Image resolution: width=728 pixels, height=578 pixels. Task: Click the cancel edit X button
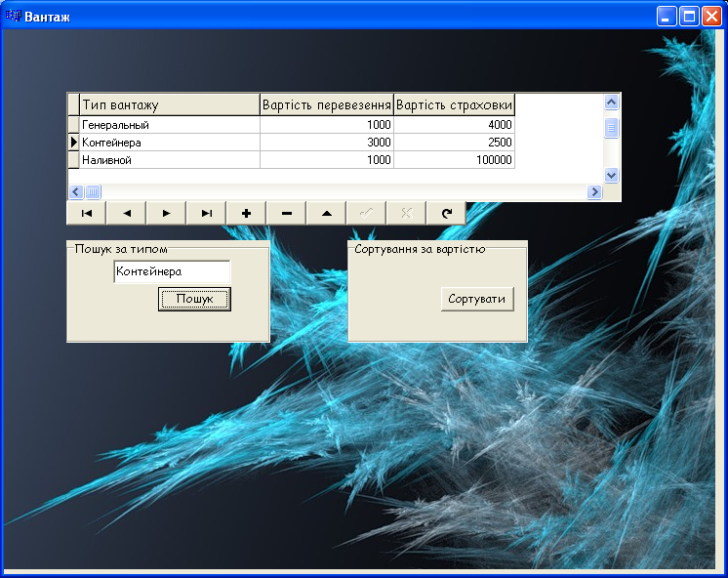(x=406, y=213)
